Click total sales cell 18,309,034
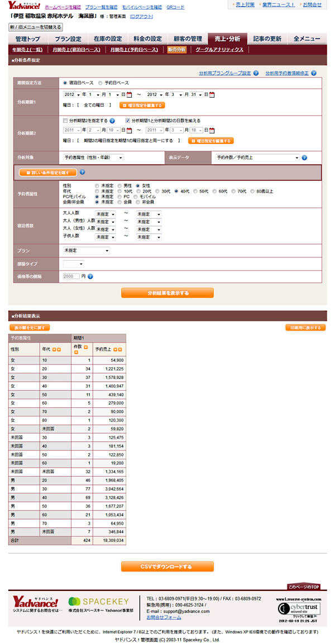 [109, 541]
